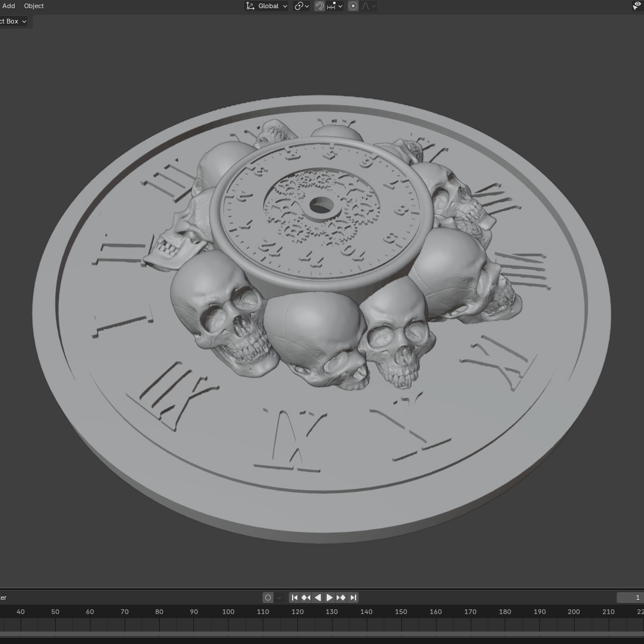Click the timeline horizontal scrollbar
Image resolution: width=644 pixels, height=644 pixels.
click(322, 635)
